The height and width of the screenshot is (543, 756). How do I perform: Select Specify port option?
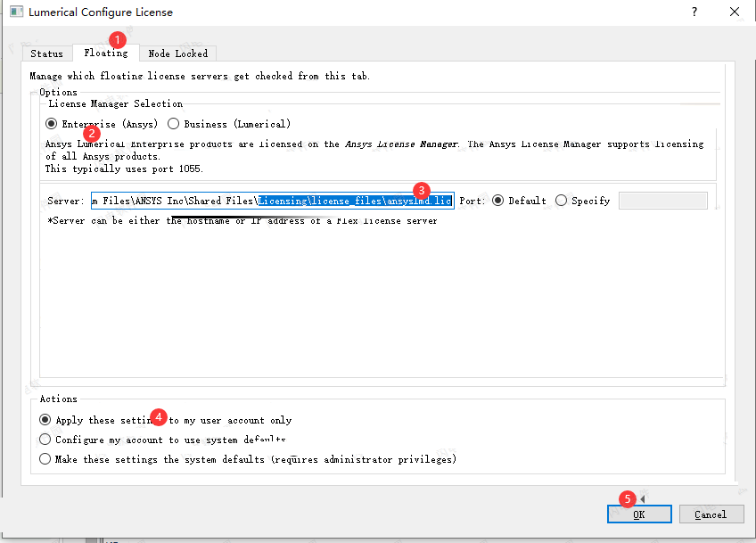click(582, 201)
